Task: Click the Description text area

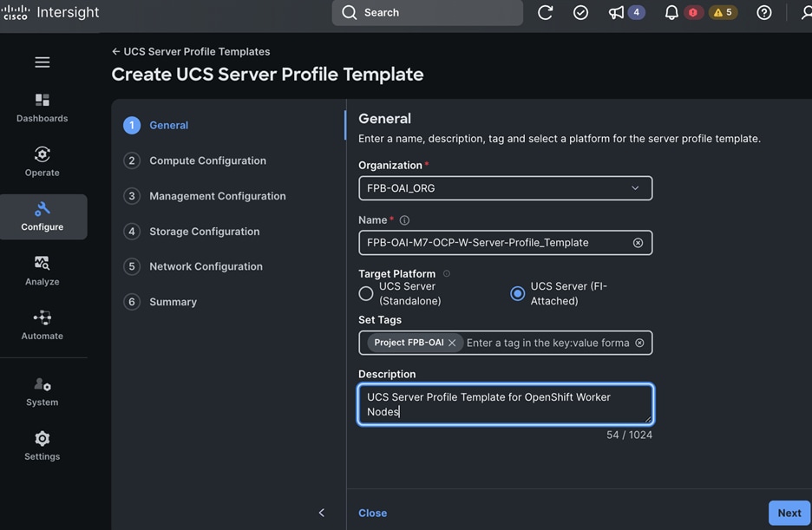Action: click(506, 404)
